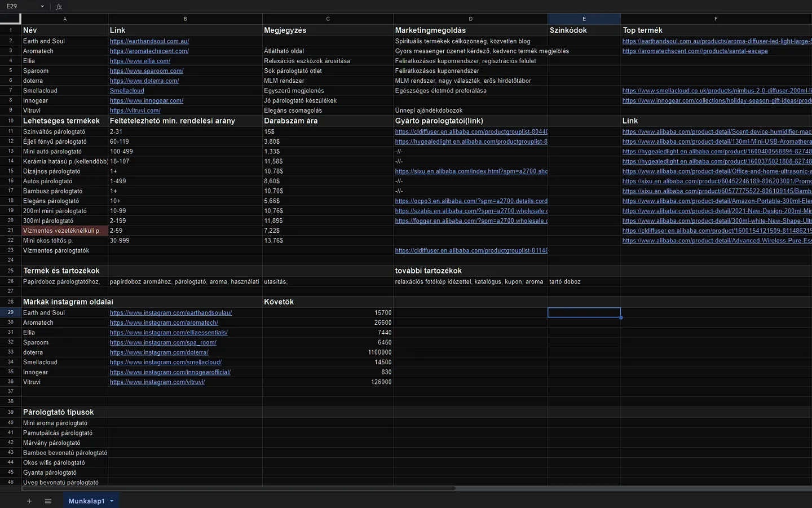Open the fogger.en.alibaba.com link
Viewport: 812px width, 508px height.
(471, 221)
